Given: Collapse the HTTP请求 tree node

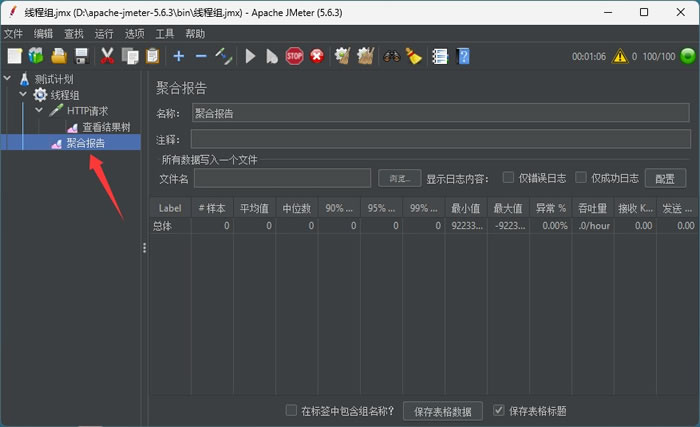Looking at the screenshot, I should coord(39,110).
